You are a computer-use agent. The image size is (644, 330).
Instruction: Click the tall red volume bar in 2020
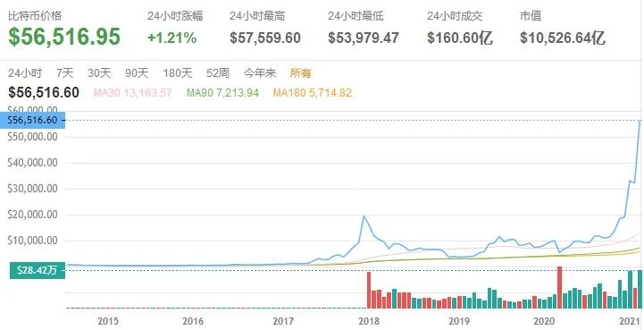(559, 288)
